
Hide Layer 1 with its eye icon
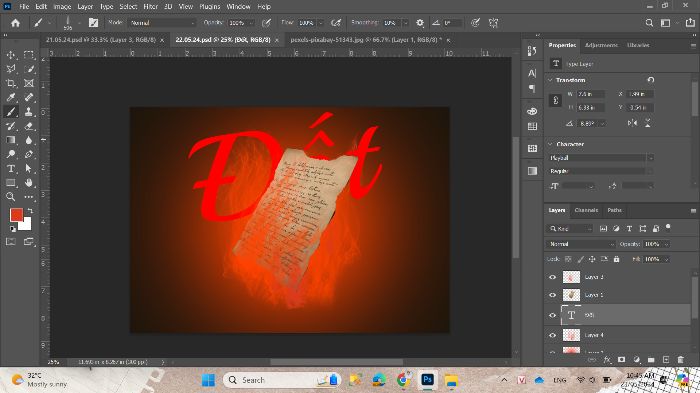point(552,295)
